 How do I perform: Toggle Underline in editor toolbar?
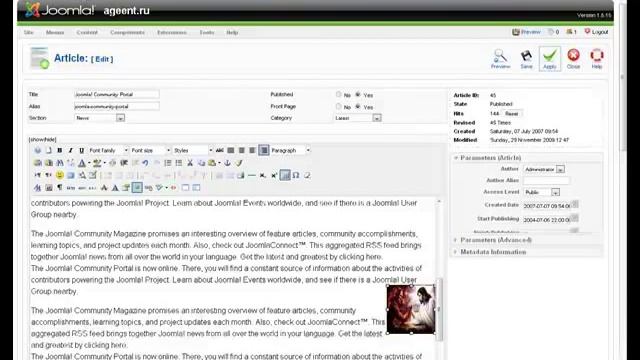coord(81,151)
